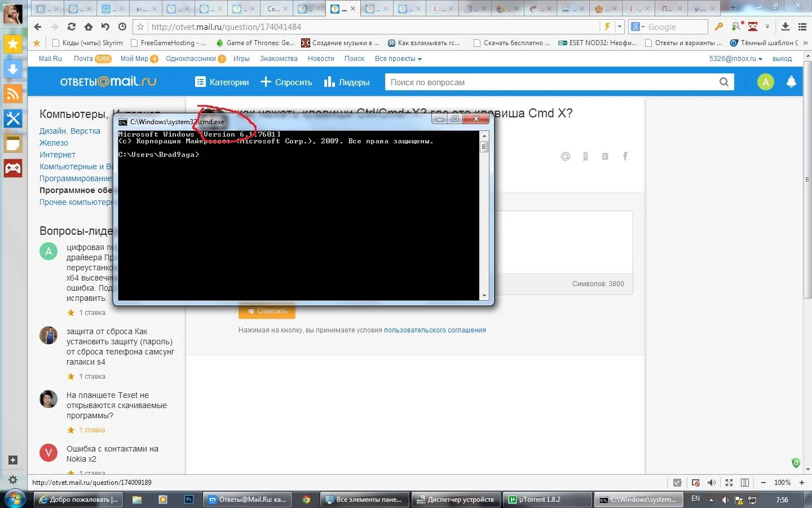The image size is (812, 508).
Task: Open Категории menu
Action: 222,82
